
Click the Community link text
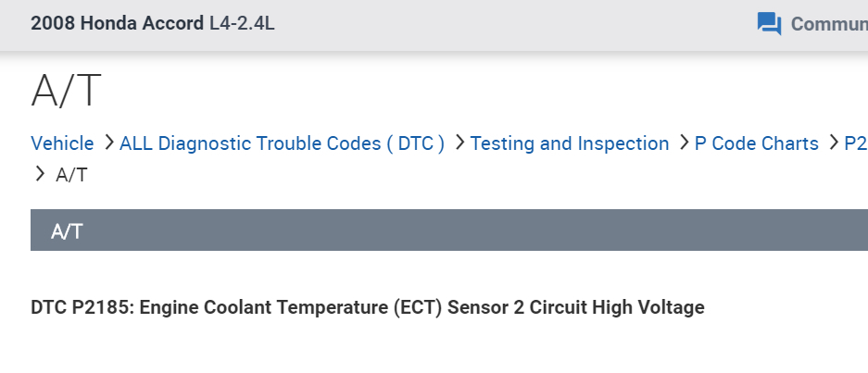coord(828,24)
